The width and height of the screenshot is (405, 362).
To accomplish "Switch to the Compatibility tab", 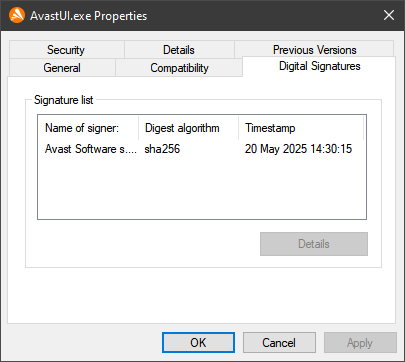I will (179, 68).
